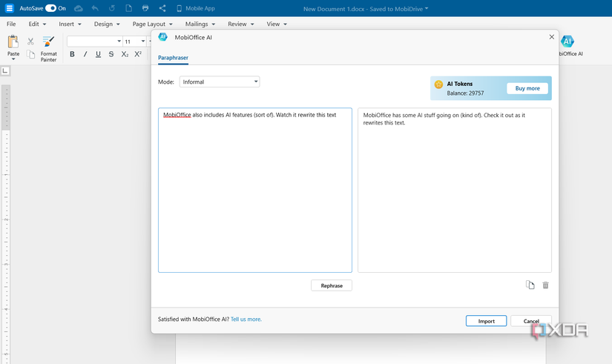Open the Page Layout menu
The height and width of the screenshot is (364, 612).
pyautogui.click(x=152, y=24)
